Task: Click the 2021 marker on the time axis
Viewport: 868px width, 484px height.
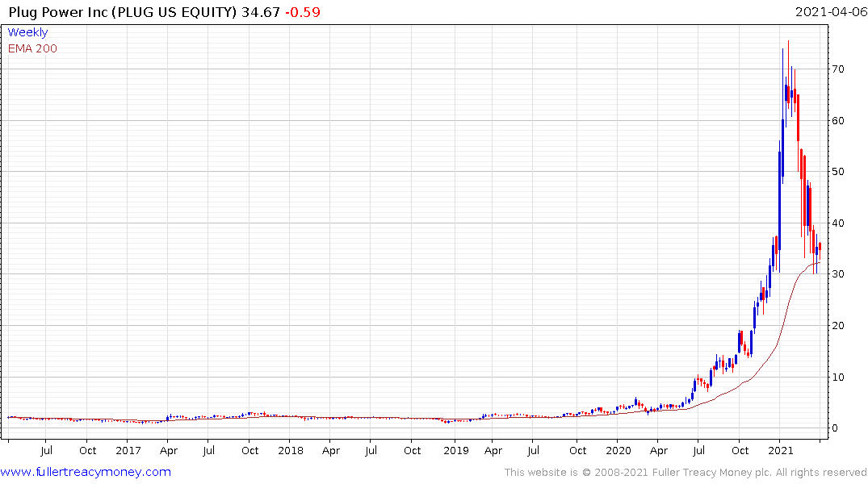Action: pos(781,450)
